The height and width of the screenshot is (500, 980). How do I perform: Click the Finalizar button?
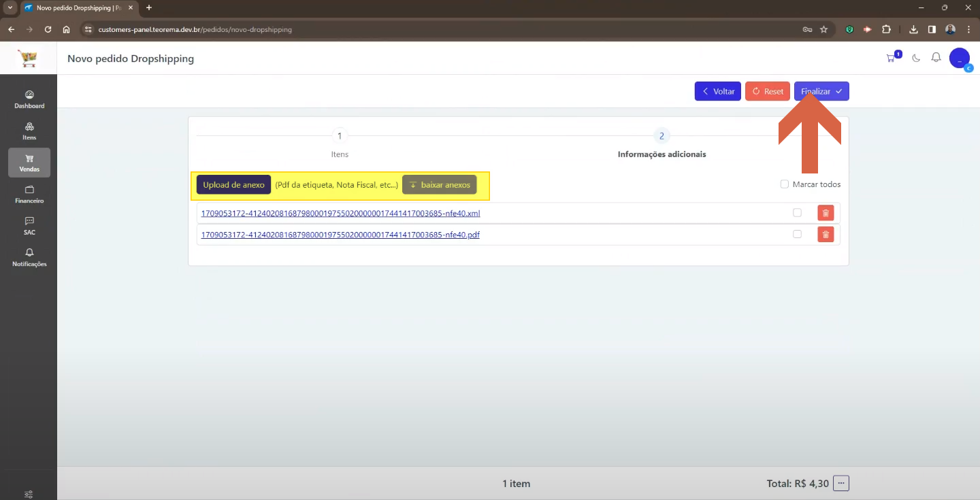821,91
